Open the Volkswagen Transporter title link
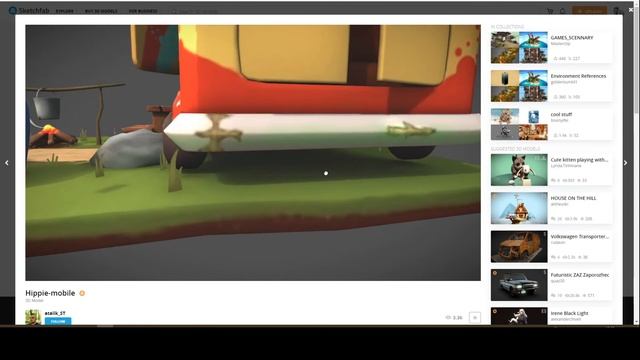This screenshot has height=360, width=640. click(580, 236)
